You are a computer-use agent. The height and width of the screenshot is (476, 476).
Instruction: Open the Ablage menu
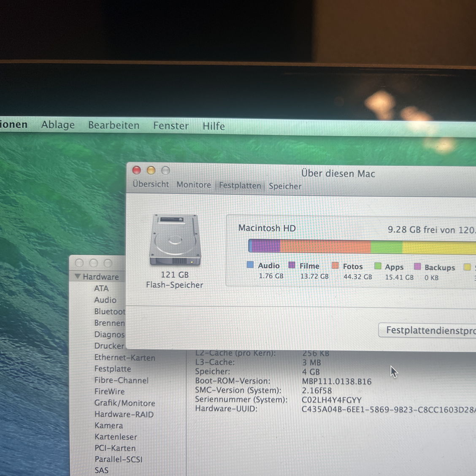[58, 125]
